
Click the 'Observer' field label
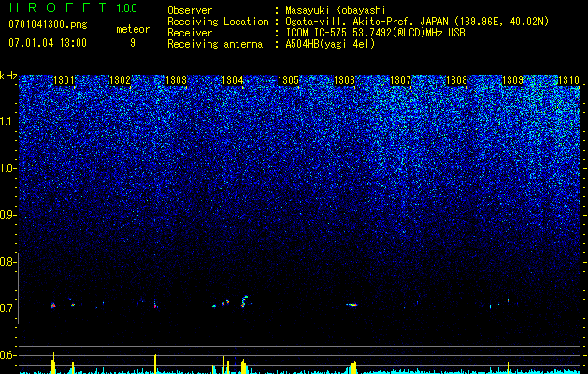(x=190, y=10)
